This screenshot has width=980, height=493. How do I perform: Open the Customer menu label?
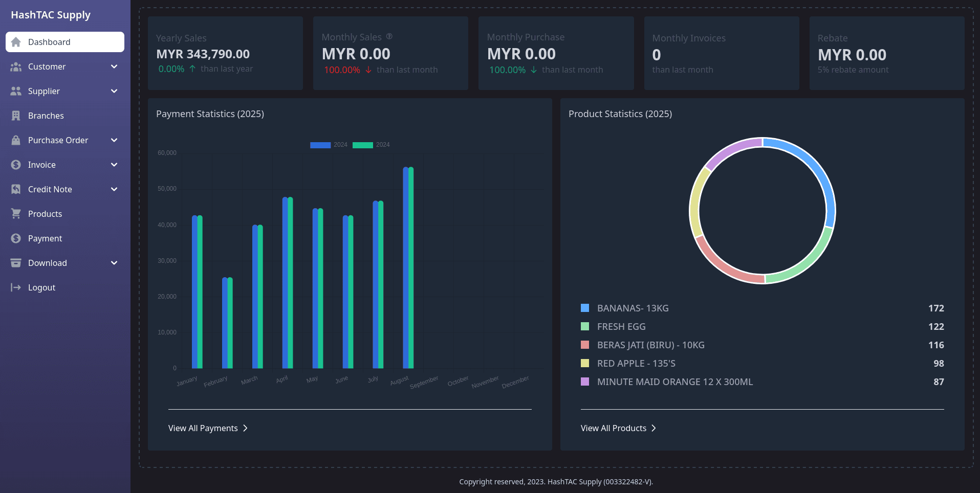pyautogui.click(x=47, y=66)
